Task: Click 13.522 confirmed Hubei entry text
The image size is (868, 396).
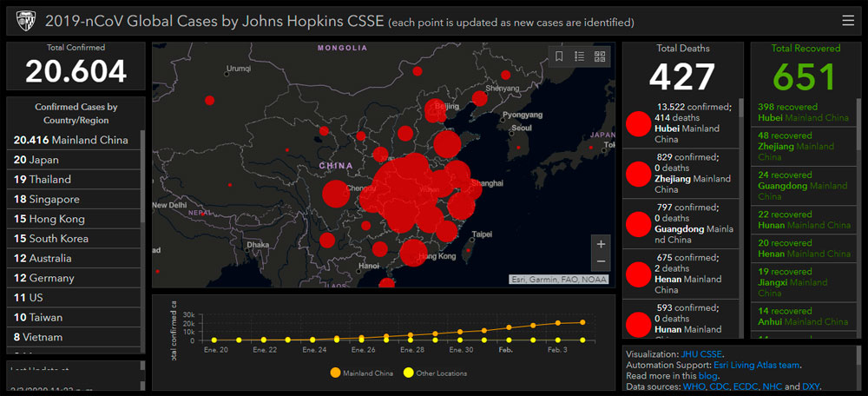Action: click(x=694, y=123)
